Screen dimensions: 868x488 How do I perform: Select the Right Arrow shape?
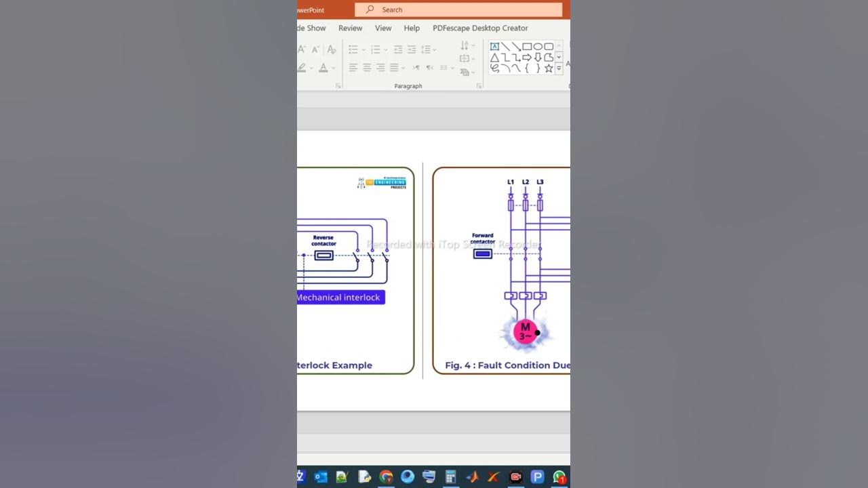tap(527, 58)
